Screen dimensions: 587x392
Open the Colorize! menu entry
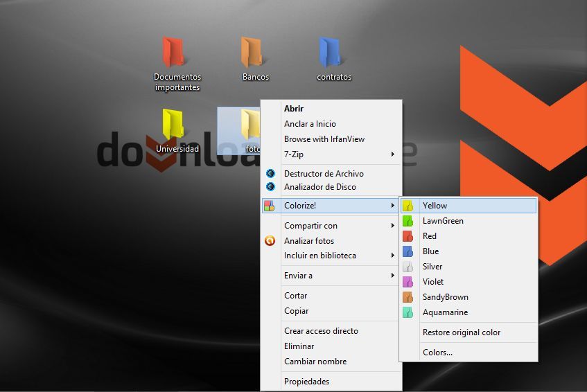[x=331, y=206]
